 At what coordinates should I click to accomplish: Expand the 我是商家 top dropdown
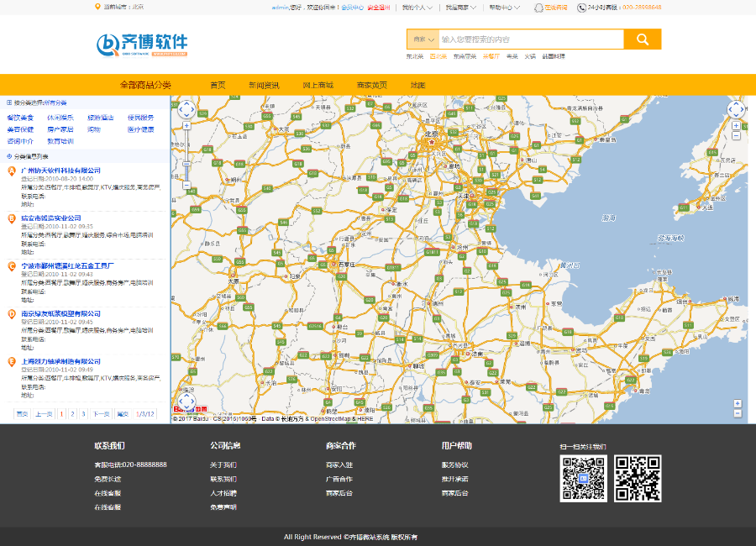click(460, 8)
